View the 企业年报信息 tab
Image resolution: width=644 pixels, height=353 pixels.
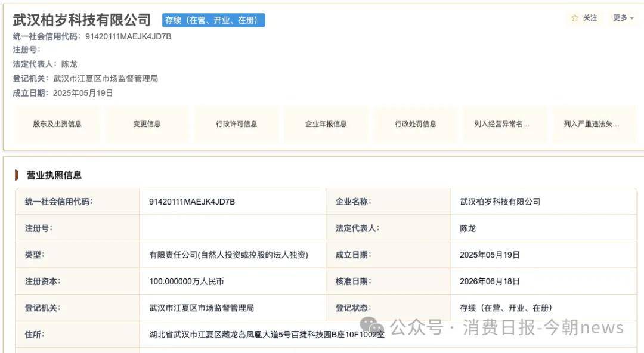point(326,123)
